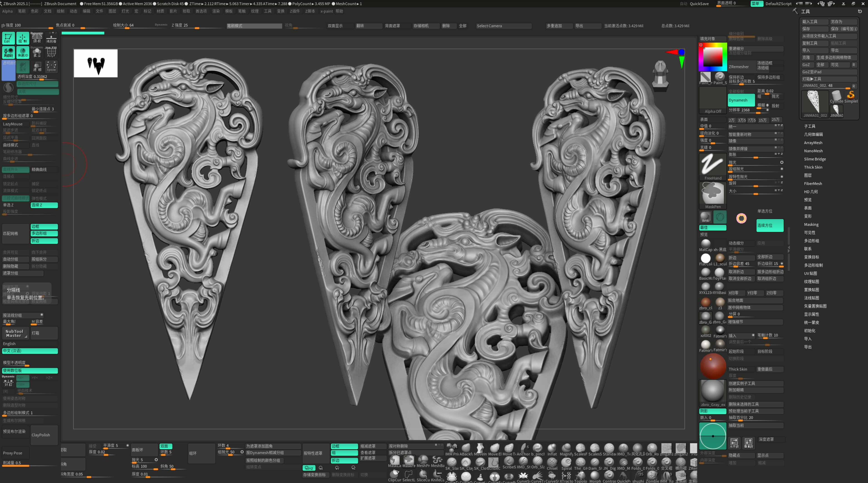The image size is (868, 483).
Task: Open the Alpha menu
Action: click(x=7, y=11)
